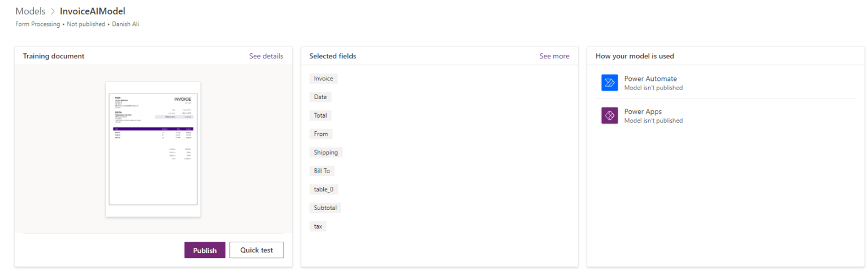Viewport: 868px width, 270px height.
Task: Click the Power Automate icon
Action: (610, 83)
